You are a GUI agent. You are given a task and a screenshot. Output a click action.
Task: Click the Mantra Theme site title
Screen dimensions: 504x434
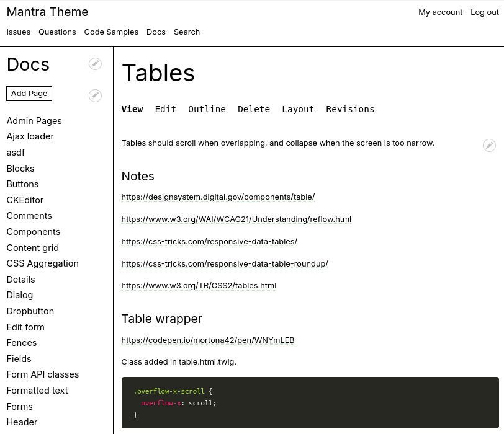[47, 12]
